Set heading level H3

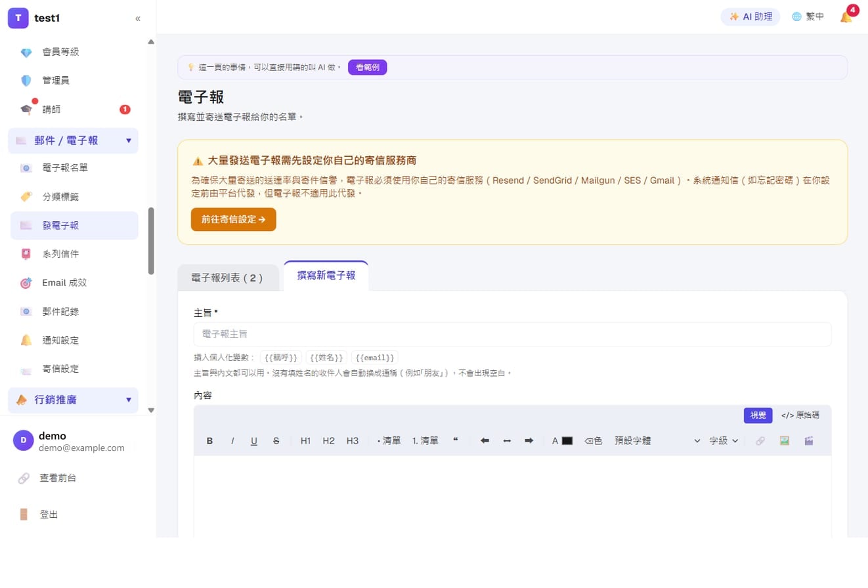coord(353,441)
